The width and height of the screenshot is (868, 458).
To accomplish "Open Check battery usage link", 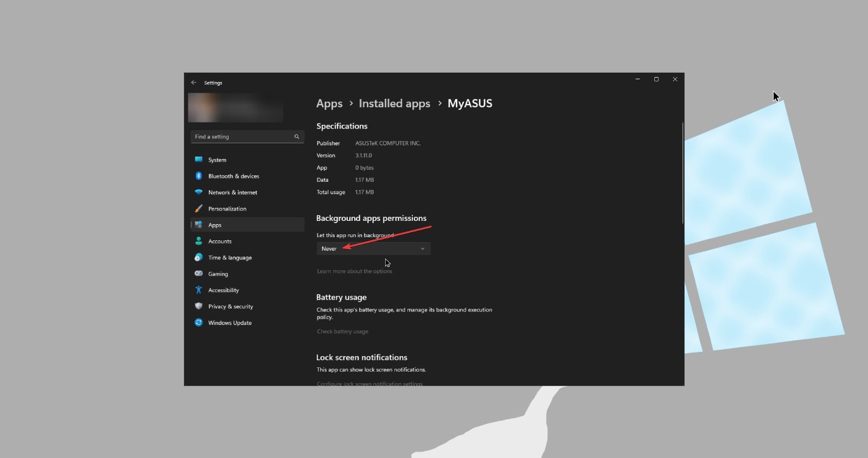I will [342, 332].
